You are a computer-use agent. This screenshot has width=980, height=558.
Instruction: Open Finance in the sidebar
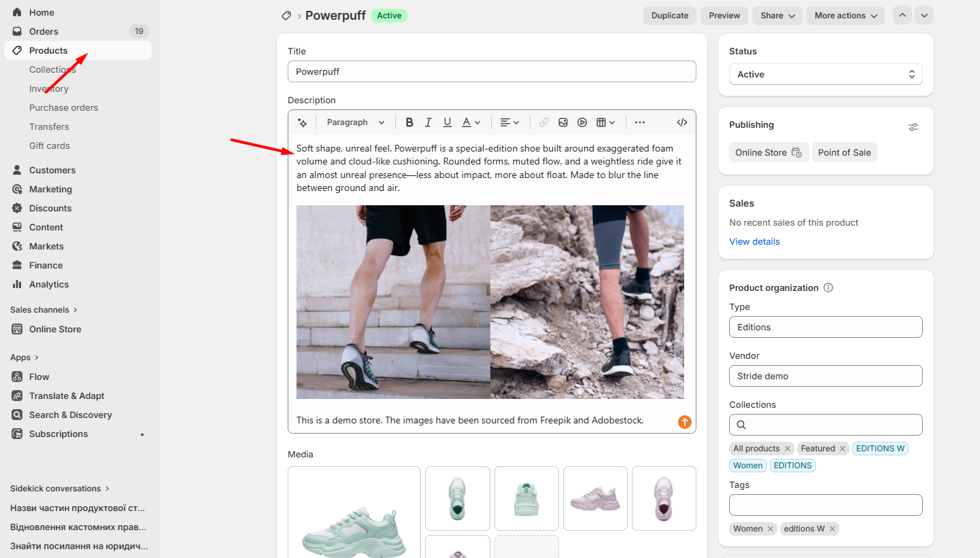pos(78,265)
